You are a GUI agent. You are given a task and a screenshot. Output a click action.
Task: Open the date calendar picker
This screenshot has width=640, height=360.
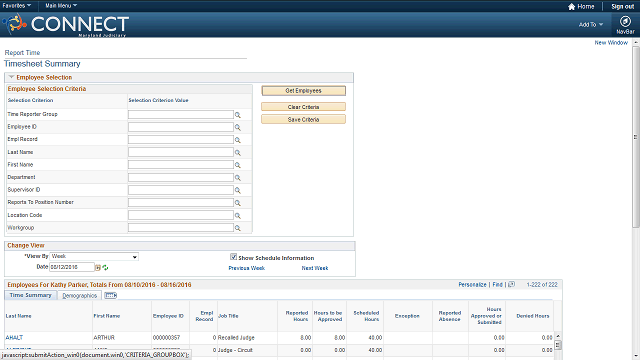[x=98, y=268]
